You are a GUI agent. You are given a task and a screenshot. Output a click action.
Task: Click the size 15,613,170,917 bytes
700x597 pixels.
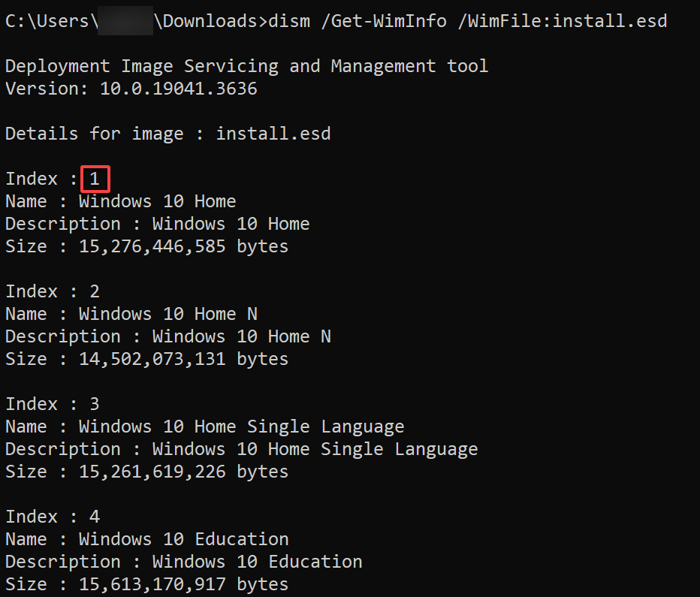[x=183, y=584]
